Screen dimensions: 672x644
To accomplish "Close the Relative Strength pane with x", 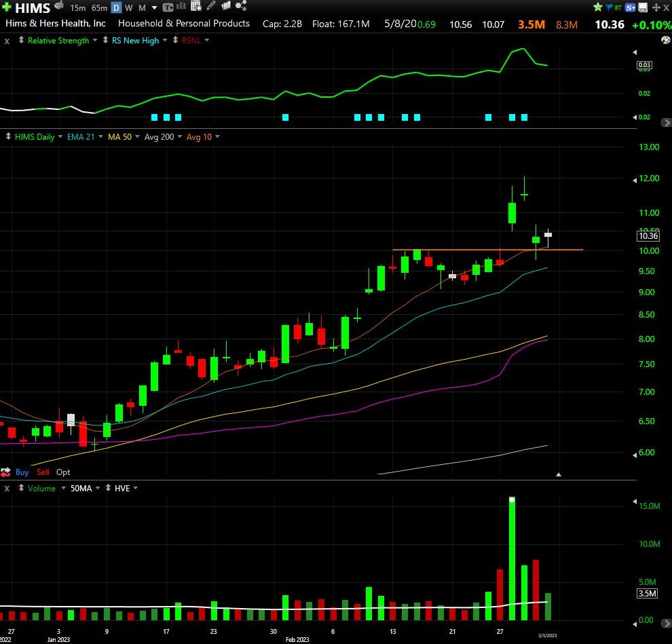I will [7, 41].
